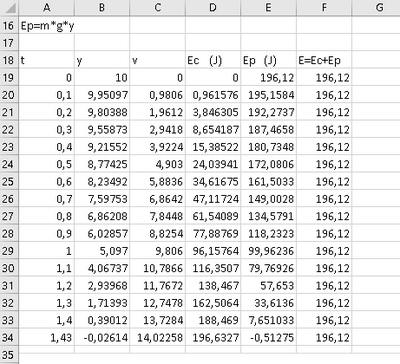The height and width of the screenshot is (364, 400).
Task: Select cell with value 7,651033
Action: (268, 320)
